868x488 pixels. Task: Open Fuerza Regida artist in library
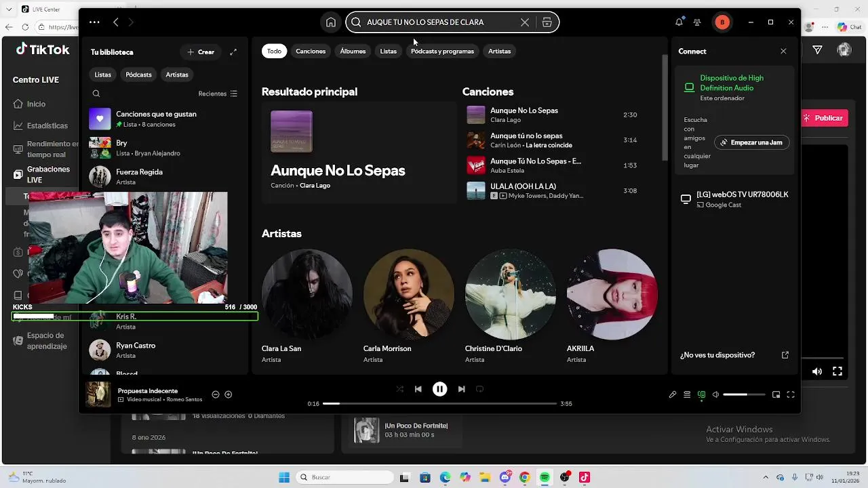click(x=165, y=177)
